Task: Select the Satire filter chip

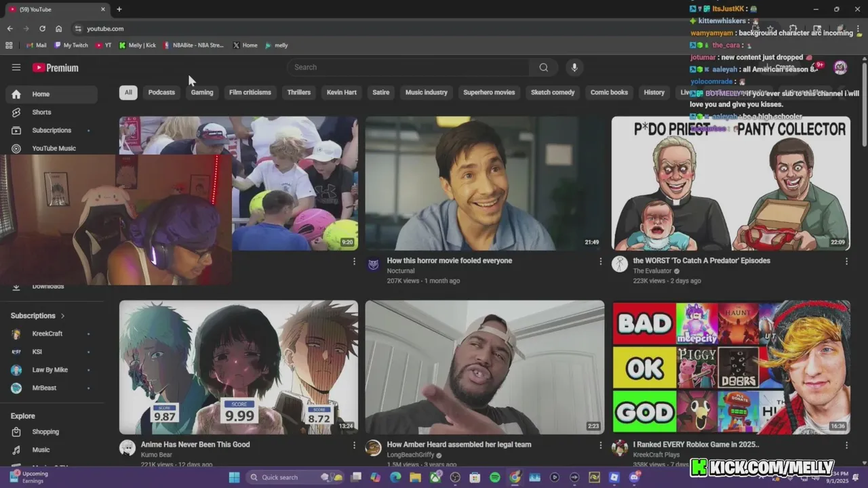Action: [x=381, y=92]
